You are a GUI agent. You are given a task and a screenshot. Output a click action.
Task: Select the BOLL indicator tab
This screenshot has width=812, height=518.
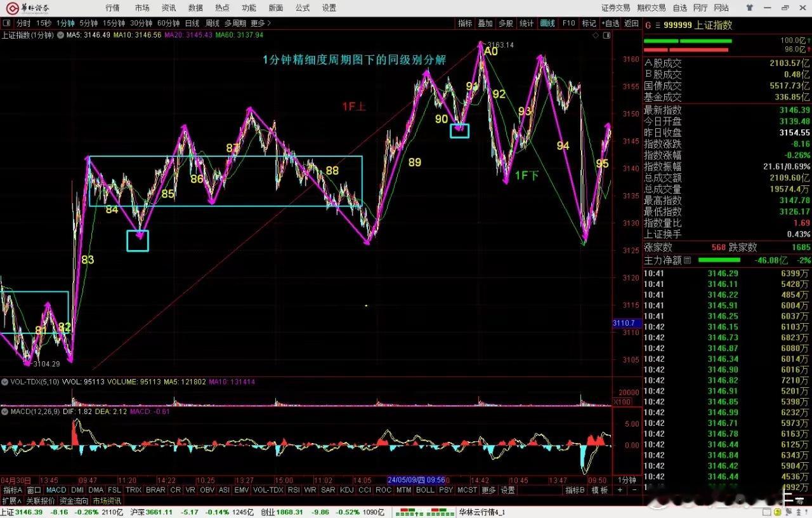tap(425, 490)
